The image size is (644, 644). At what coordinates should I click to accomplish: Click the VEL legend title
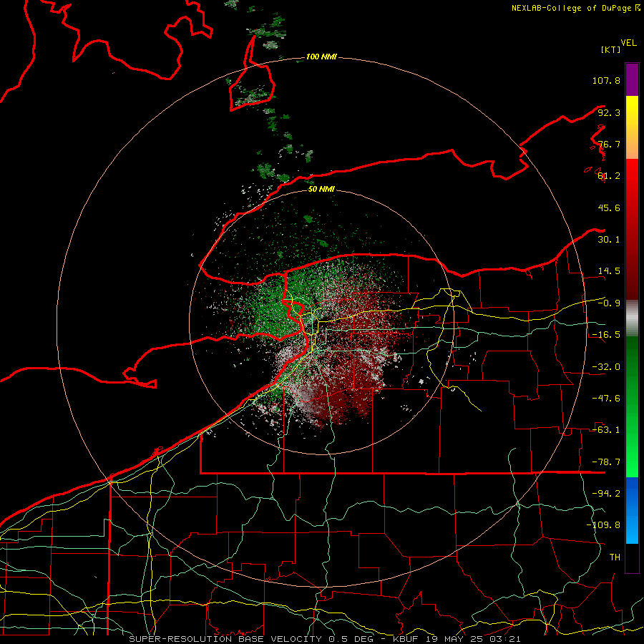click(628, 43)
